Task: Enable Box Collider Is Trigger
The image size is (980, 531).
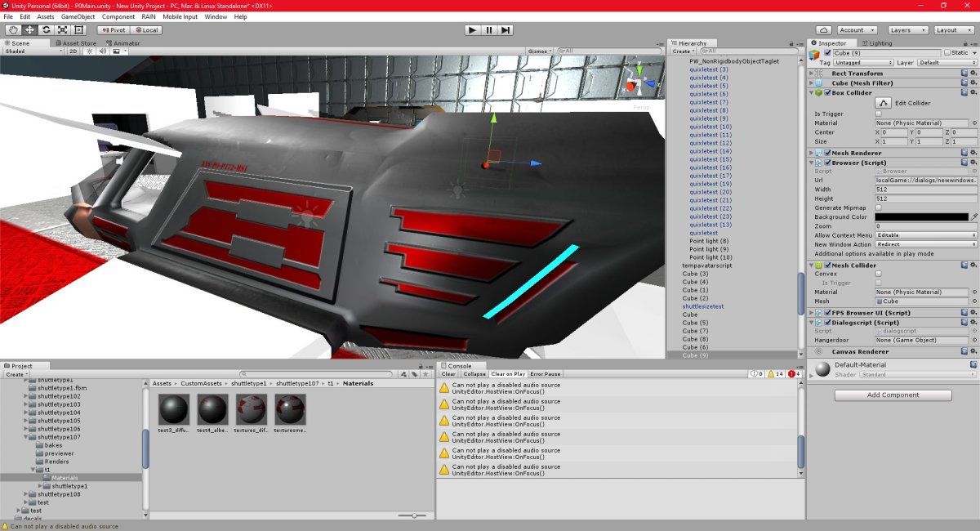Action: coord(879,114)
